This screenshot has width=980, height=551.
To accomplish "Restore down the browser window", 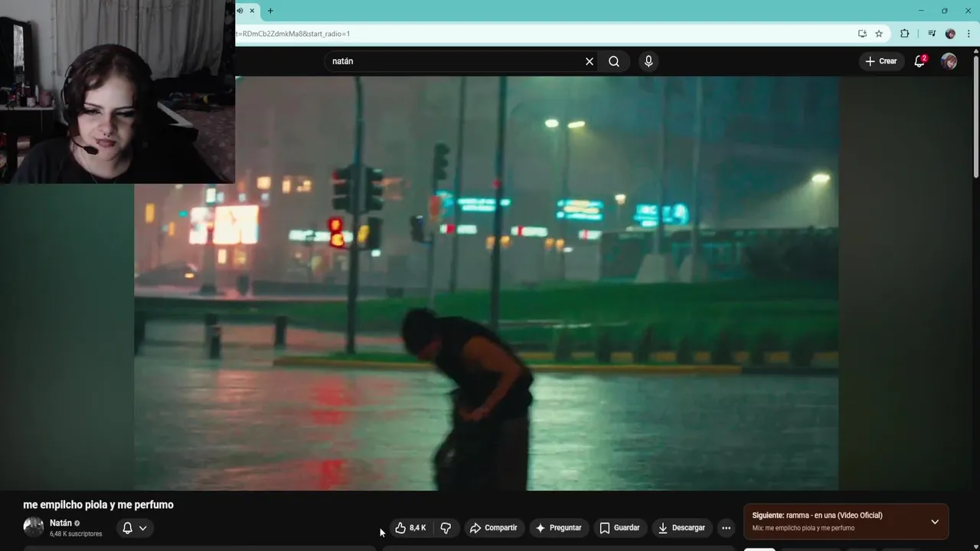I will click(945, 11).
